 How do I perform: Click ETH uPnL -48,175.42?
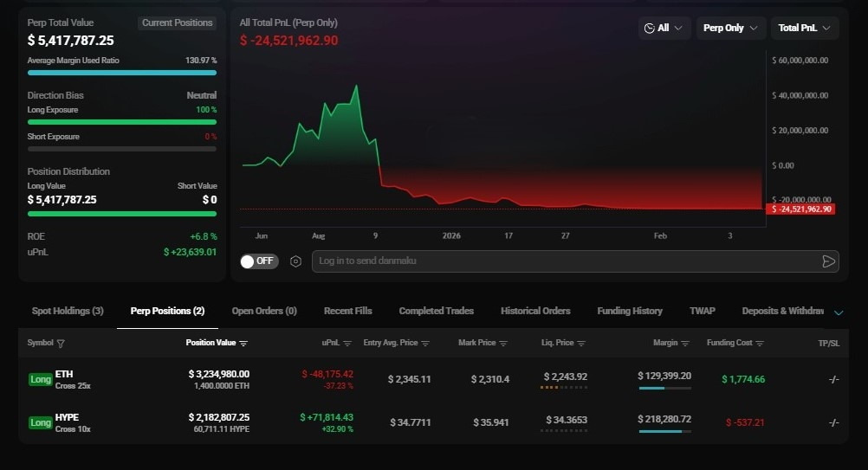327,374
